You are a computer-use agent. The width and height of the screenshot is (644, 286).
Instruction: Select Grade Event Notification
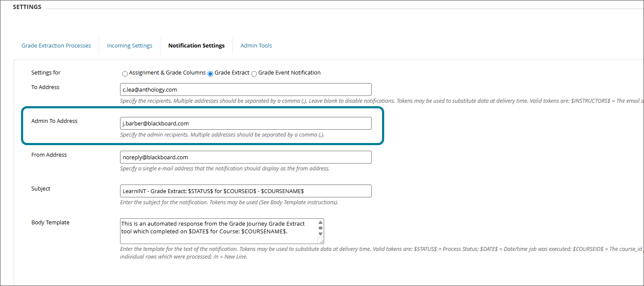pyautogui.click(x=254, y=73)
